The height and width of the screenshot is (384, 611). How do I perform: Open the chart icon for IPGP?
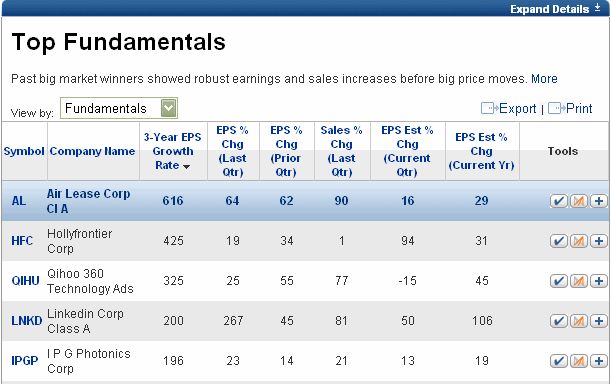[579, 361]
